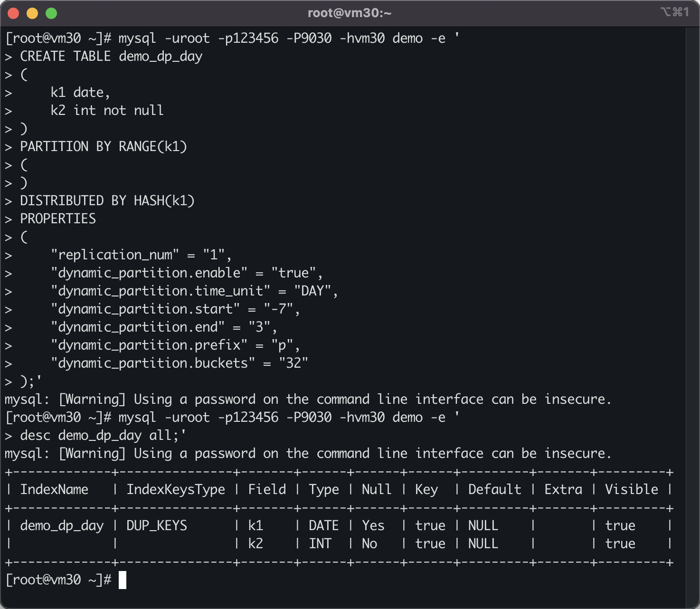This screenshot has width=700, height=609.
Task: Click the DATE type cell for k1
Action: 323,526
